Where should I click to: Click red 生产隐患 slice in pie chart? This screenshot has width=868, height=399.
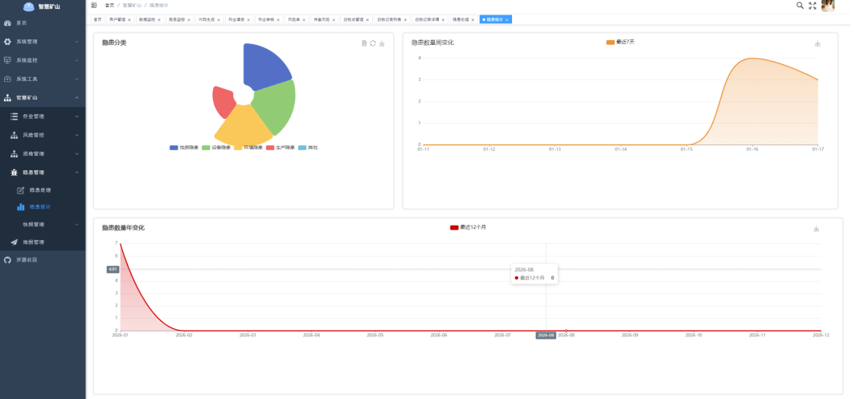pyautogui.click(x=224, y=101)
